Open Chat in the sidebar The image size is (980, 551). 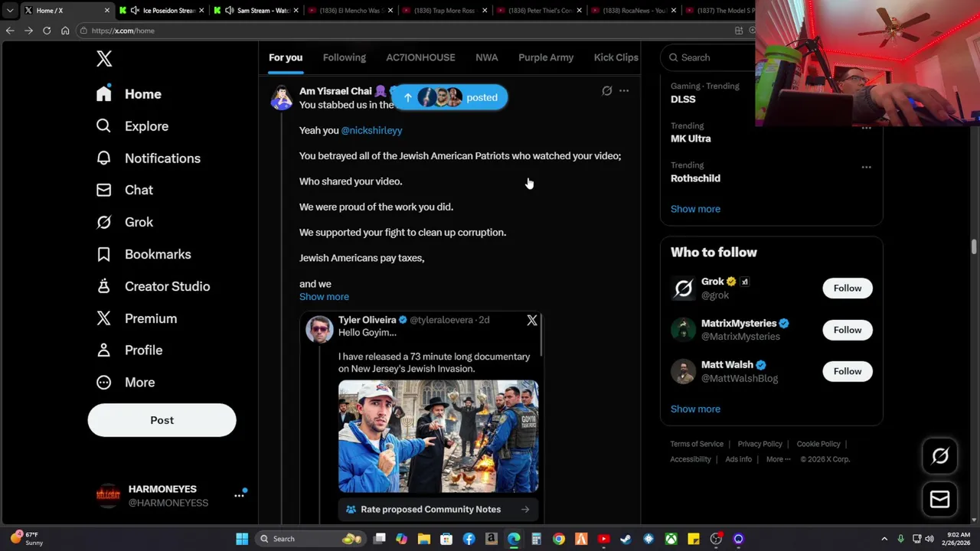click(124, 190)
